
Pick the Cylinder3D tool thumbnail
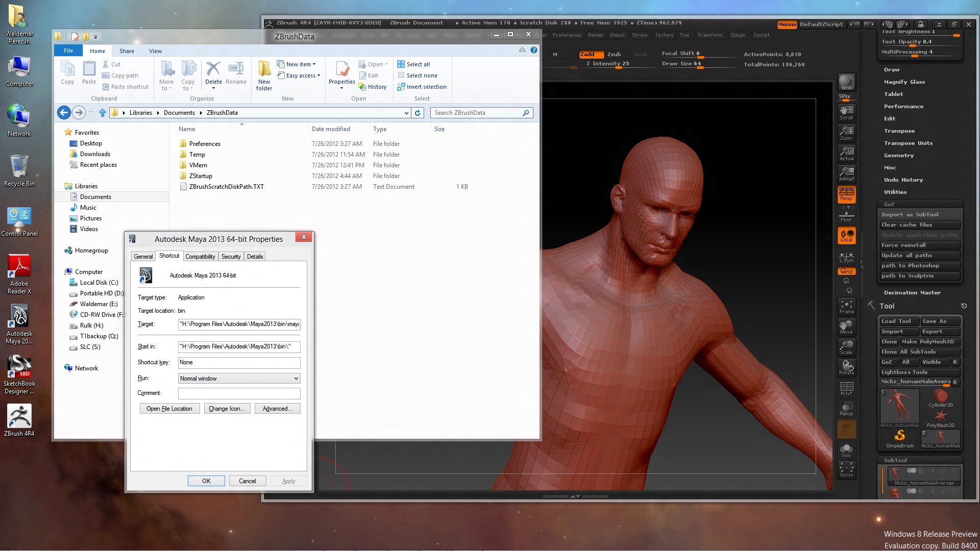(x=941, y=398)
